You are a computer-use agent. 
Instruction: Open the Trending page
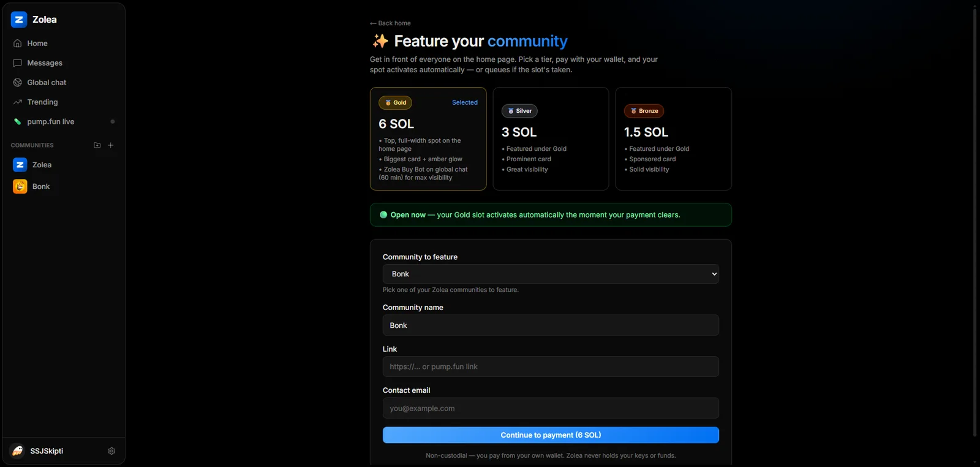click(64, 102)
